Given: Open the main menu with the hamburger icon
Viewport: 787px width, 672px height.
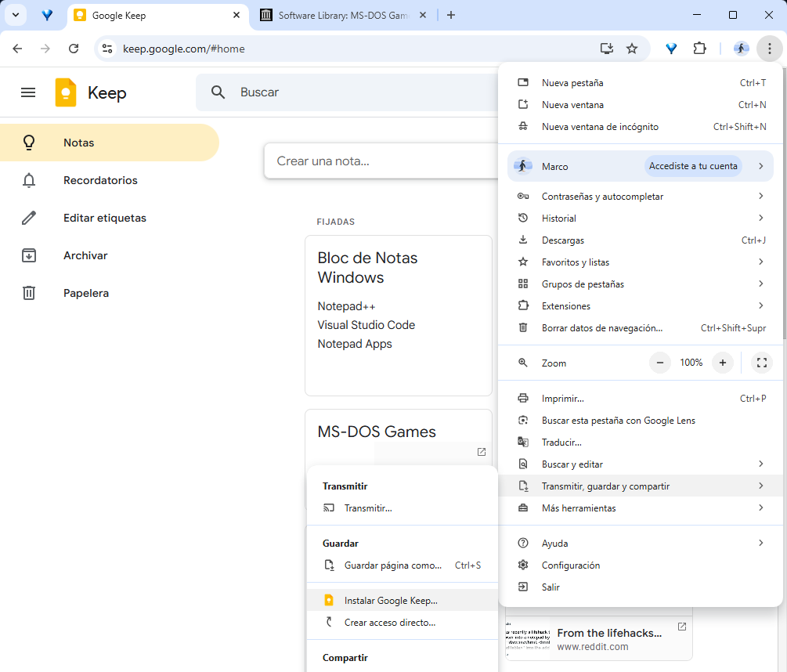Looking at the screenshot, I should (28, 92).
